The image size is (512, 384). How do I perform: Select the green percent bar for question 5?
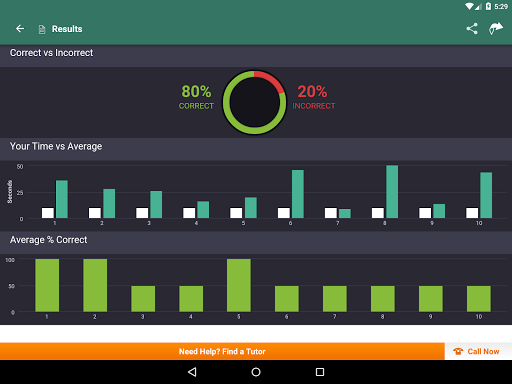[239, 285]
